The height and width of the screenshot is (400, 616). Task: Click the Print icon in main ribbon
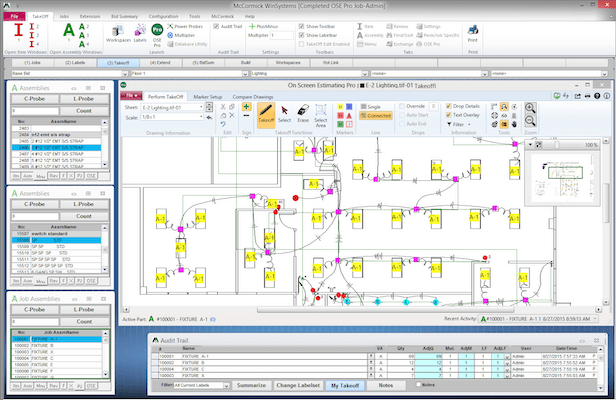tap(473, 33)
